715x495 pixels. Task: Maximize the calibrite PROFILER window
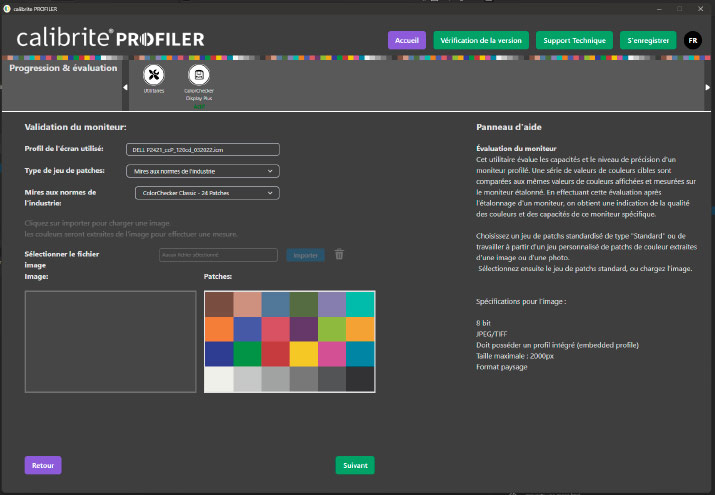point(679,8)
